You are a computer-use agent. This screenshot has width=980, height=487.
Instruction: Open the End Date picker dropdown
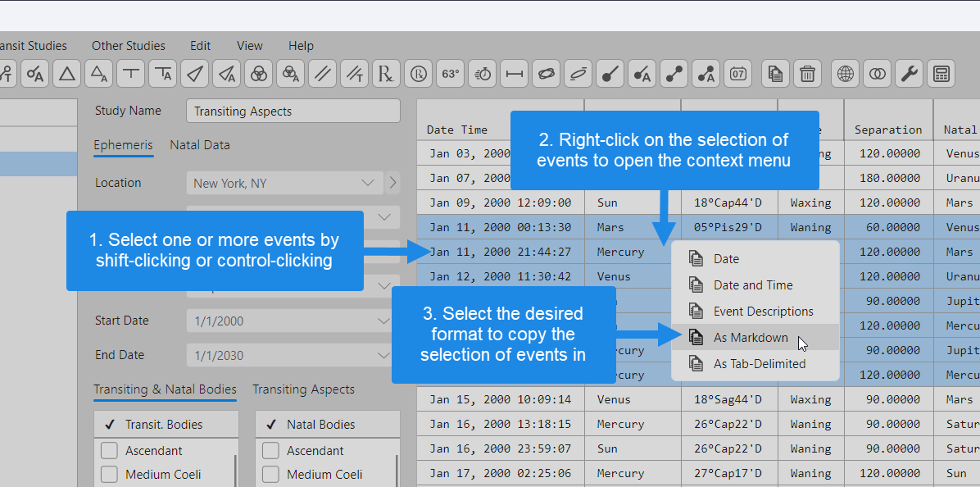[383, 356]
